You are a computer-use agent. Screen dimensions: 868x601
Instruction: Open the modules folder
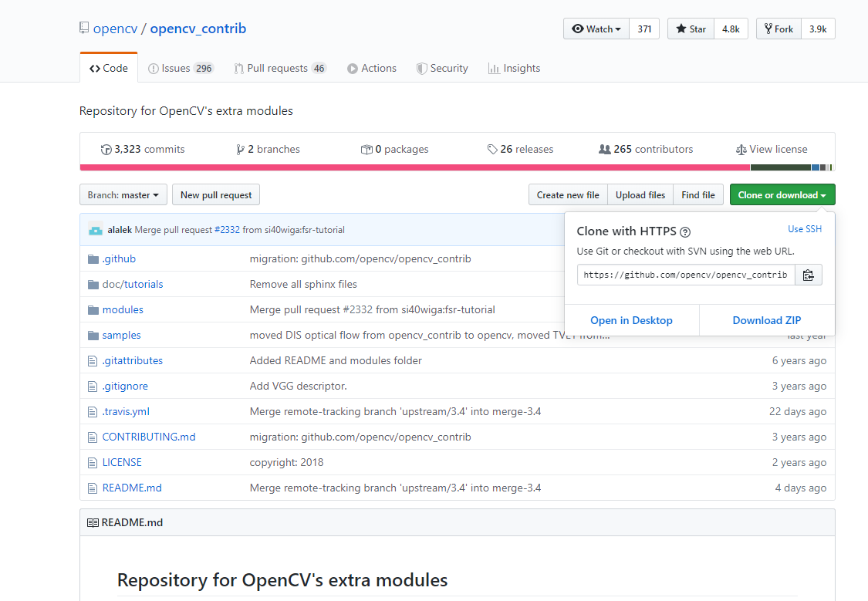(123, 310)
